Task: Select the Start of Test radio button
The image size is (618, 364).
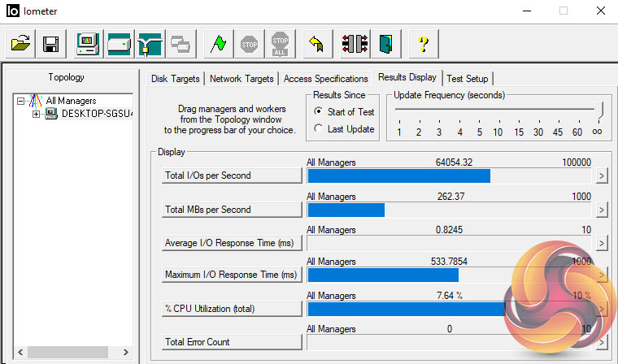Action: click(319, 112)
